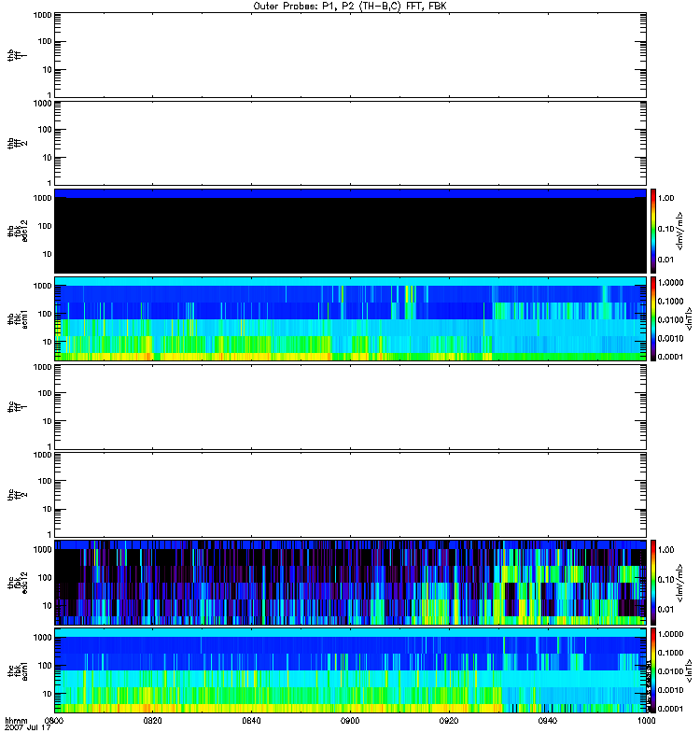Click the 100 tick label of thb fff 1 panel

coord(45,41)
